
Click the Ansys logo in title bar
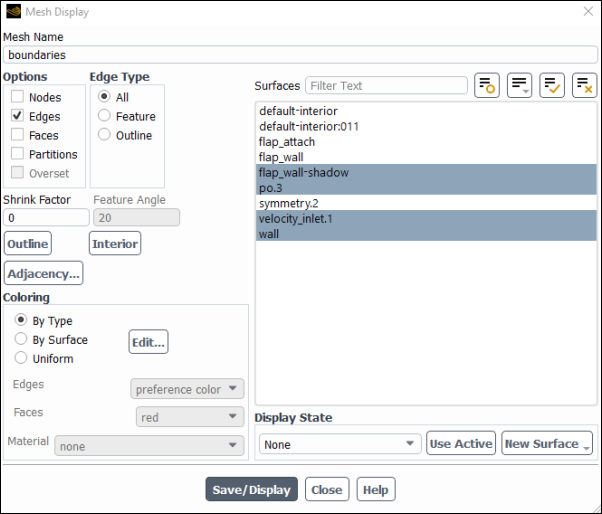click(13, 12)
